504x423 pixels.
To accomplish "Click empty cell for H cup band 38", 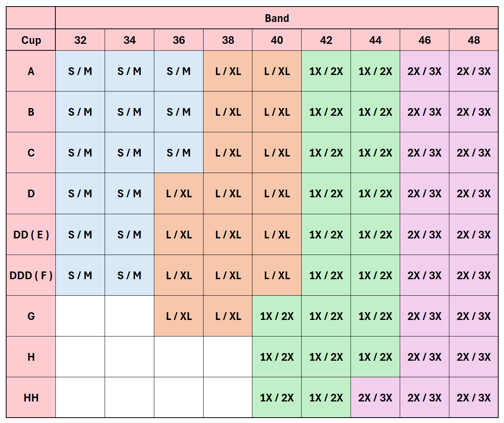I will click(x=228, y=357).
